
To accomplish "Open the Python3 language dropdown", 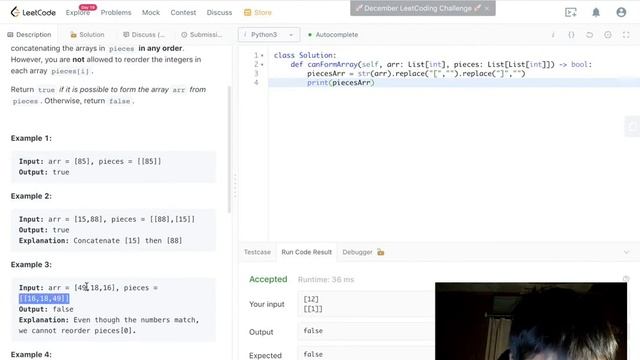I will click(x=269, y=35).
